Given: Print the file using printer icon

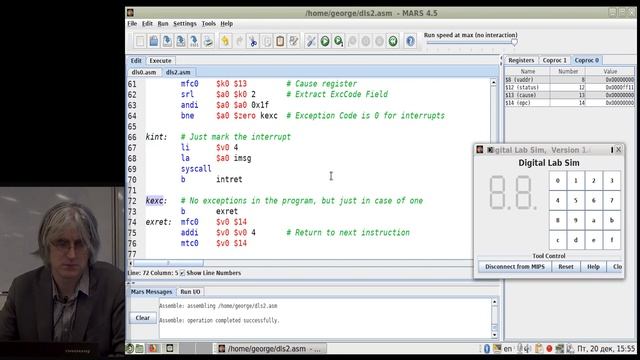Looking at the screenshot, I should (x=208, y=41).
